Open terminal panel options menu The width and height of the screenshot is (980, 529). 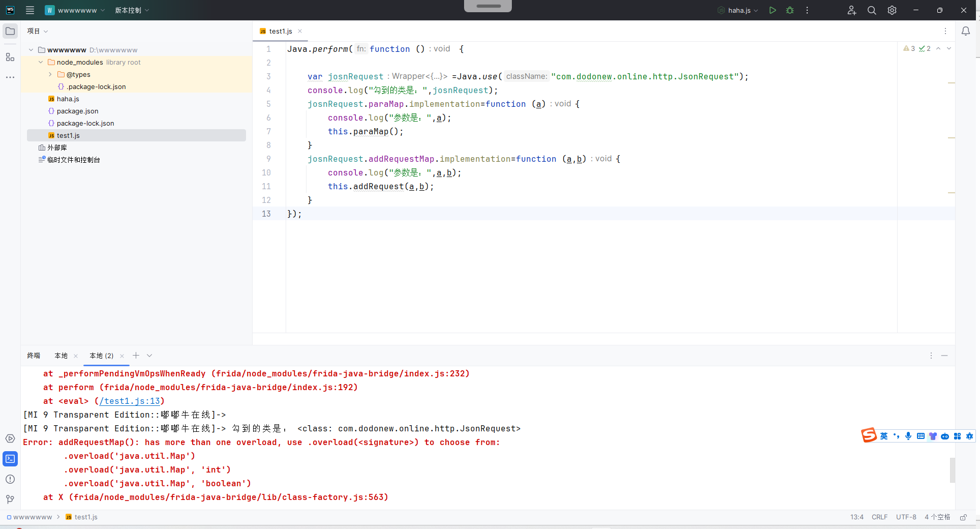point(931,356)
